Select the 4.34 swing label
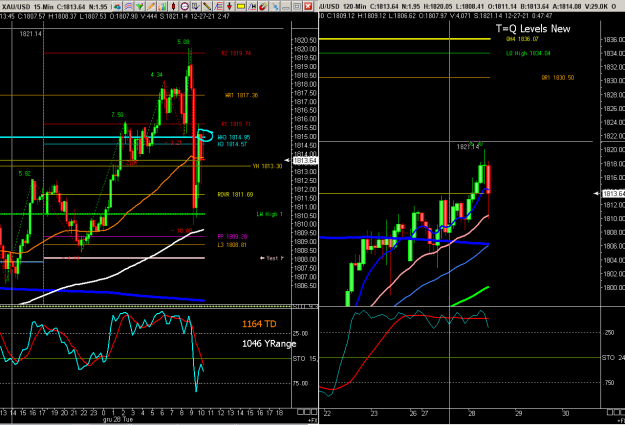 pos(157,75)
